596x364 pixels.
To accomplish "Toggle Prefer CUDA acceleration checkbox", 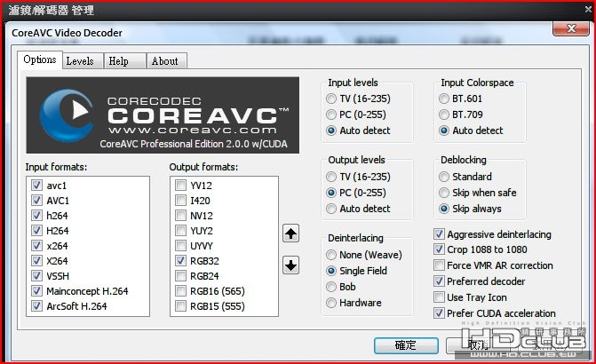I will click(x=439, y=313).
